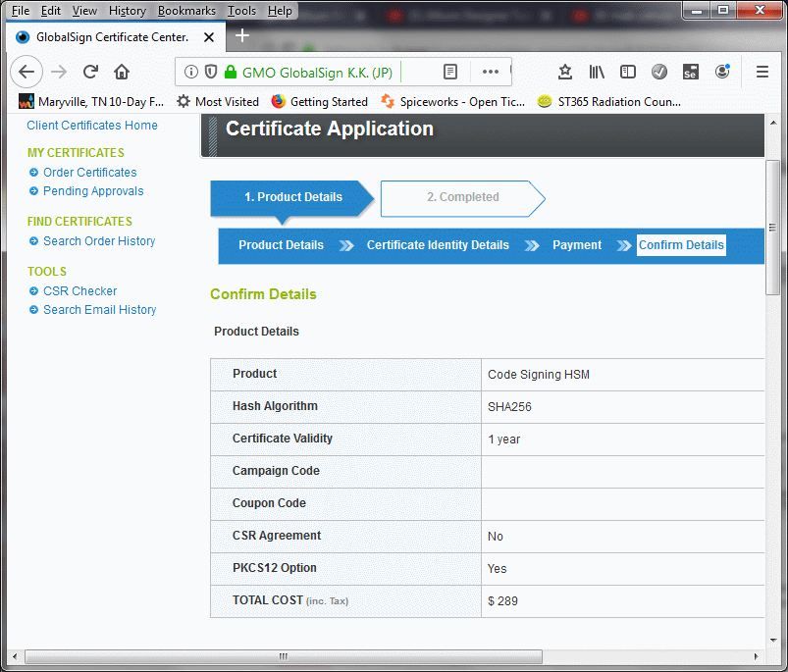Open a new tab with plus button
Image resolution: width=788 pixels, height=672 pixels.
tap(242, 35)
